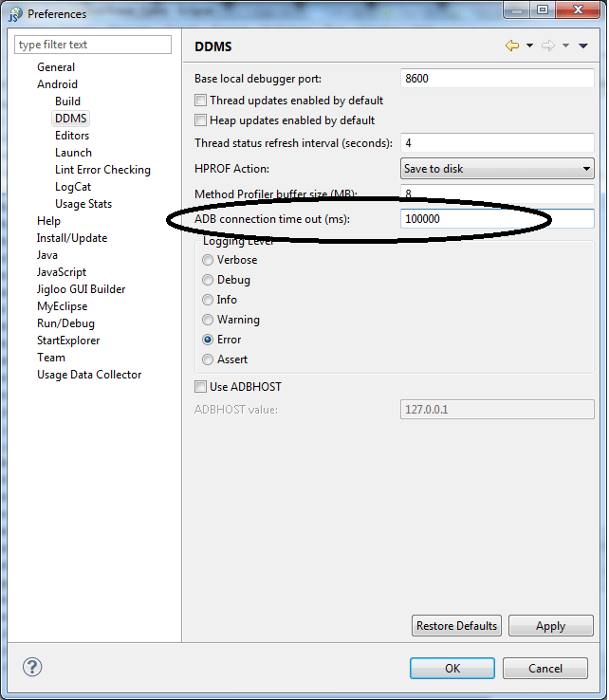Open the Java preferences category
The image size is (609, 700).
47,255
